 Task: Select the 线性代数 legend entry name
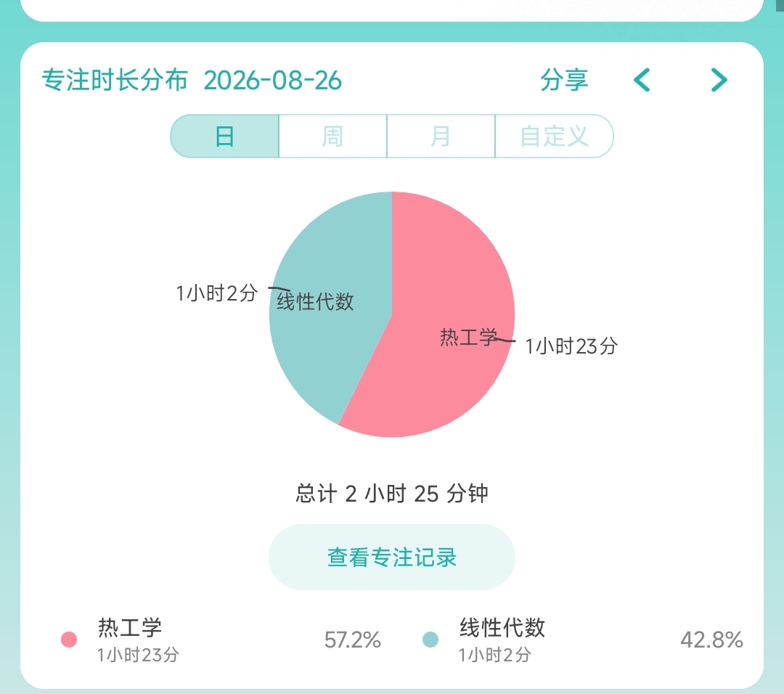502,627
